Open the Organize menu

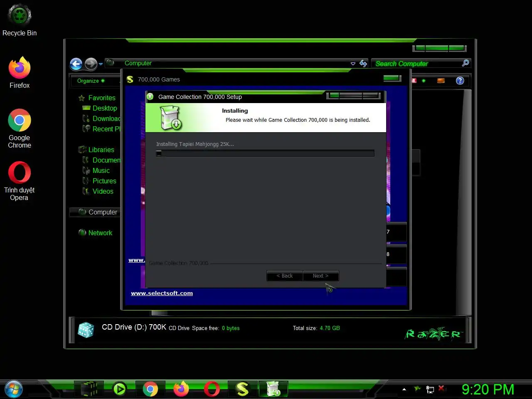91,81
